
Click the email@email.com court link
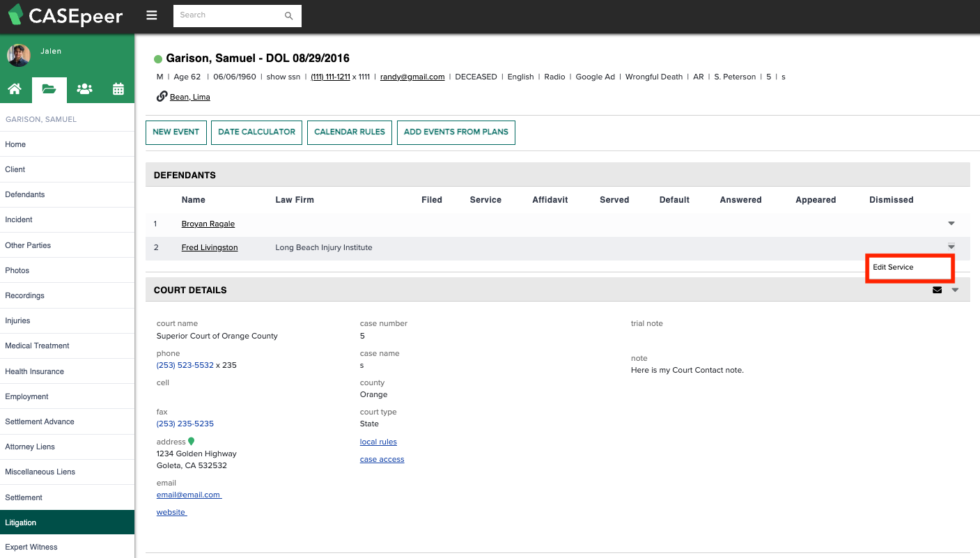point(189,495)
